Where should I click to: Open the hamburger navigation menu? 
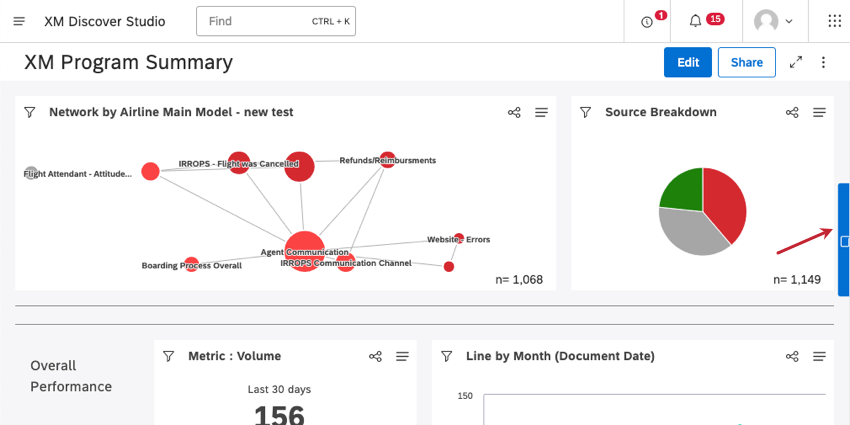pyautogui.click(x=19, y=21)
